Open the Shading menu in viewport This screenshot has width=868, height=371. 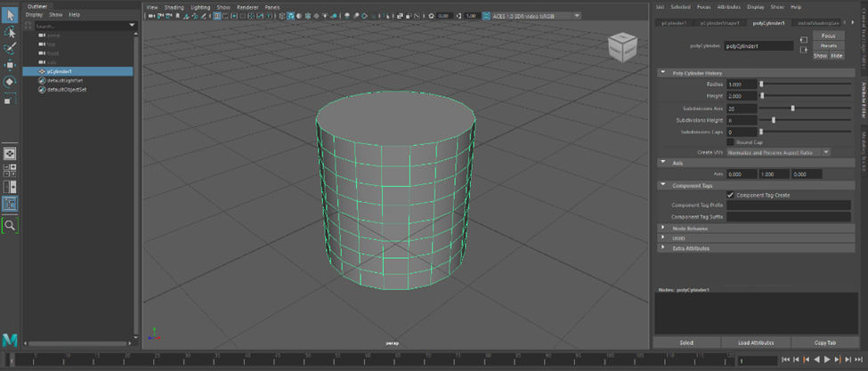pyautogui.click(x=174, y=7)
